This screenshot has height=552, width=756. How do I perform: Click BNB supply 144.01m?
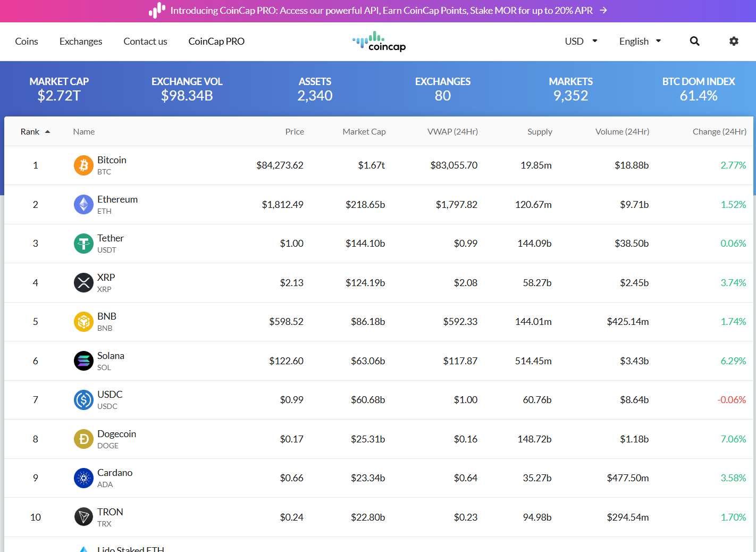pos(533,322)
